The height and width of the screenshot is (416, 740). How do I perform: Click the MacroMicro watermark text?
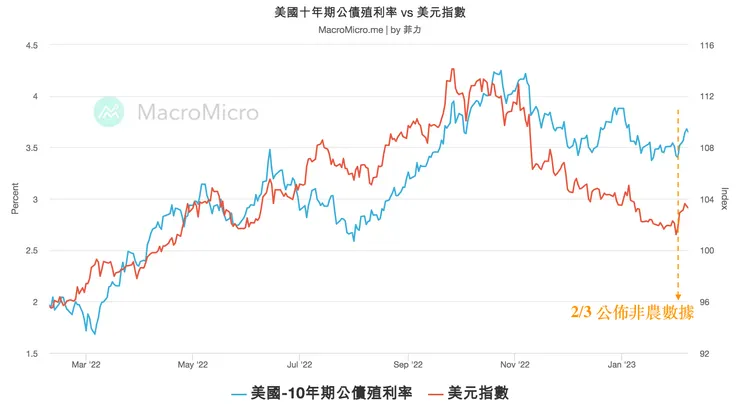(197, 112)
